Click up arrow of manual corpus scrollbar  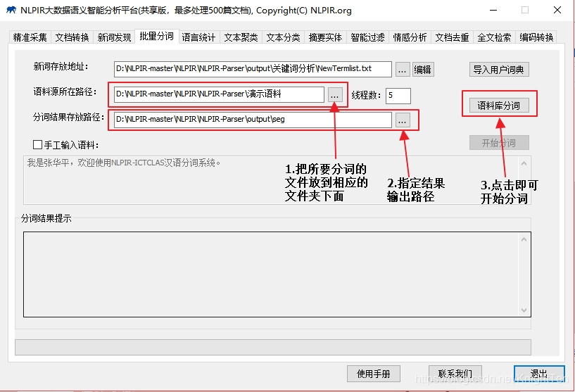pos(524,163)
